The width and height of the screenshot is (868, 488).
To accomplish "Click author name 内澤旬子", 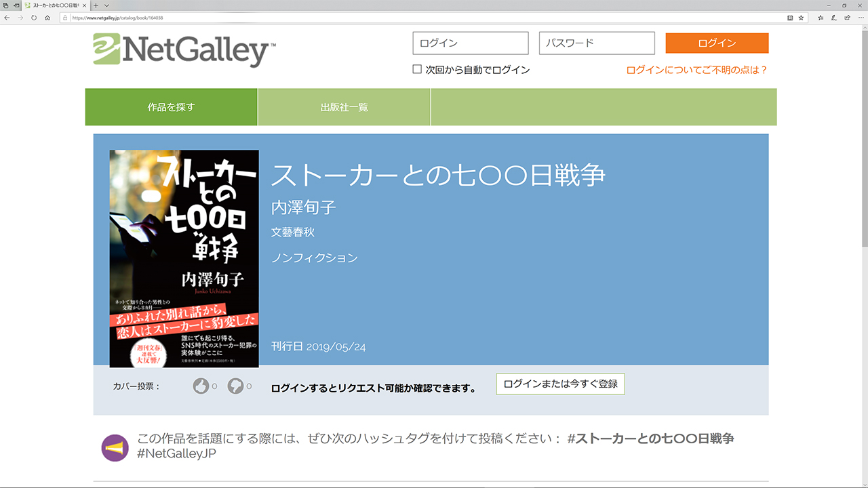I will [x=304, y=207].
